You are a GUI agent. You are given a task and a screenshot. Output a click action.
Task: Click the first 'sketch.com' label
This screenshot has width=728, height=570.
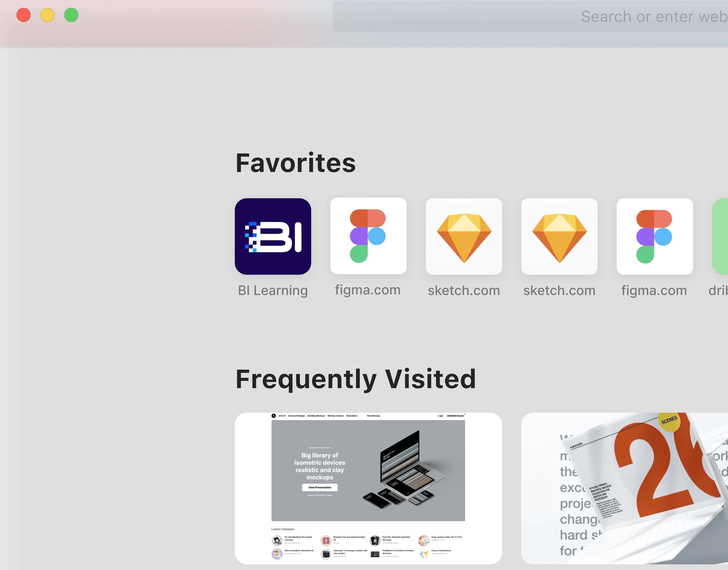pyautogui.click(x=464, y=290)
